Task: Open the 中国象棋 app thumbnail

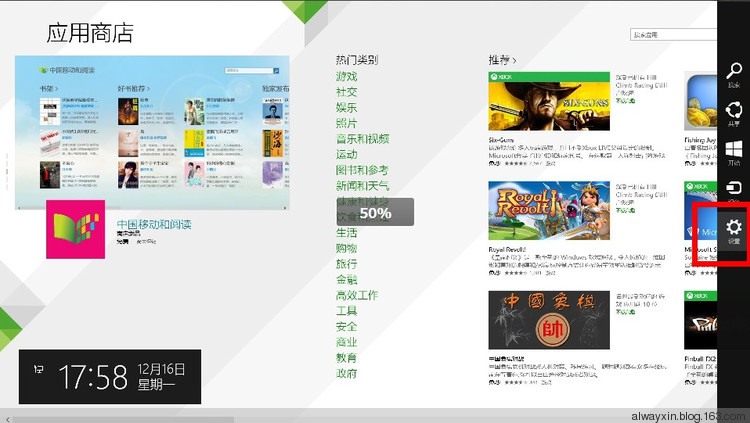Action: (549, 320)
